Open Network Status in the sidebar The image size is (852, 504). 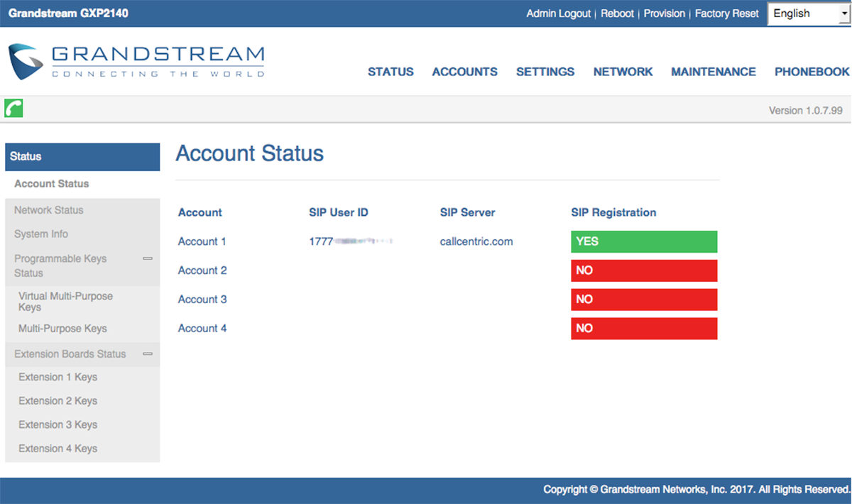[x=49, y=210]
